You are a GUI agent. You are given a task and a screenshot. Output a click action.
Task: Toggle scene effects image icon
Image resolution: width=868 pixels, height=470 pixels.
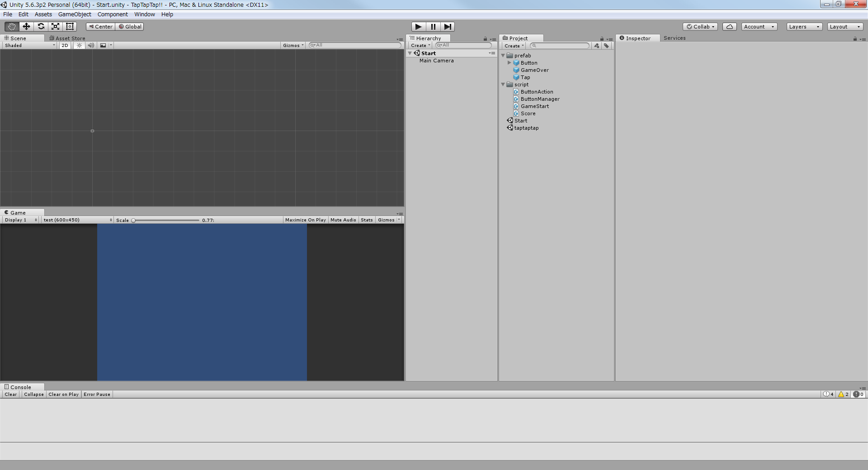pyautogui.click(x=103, y=45)
